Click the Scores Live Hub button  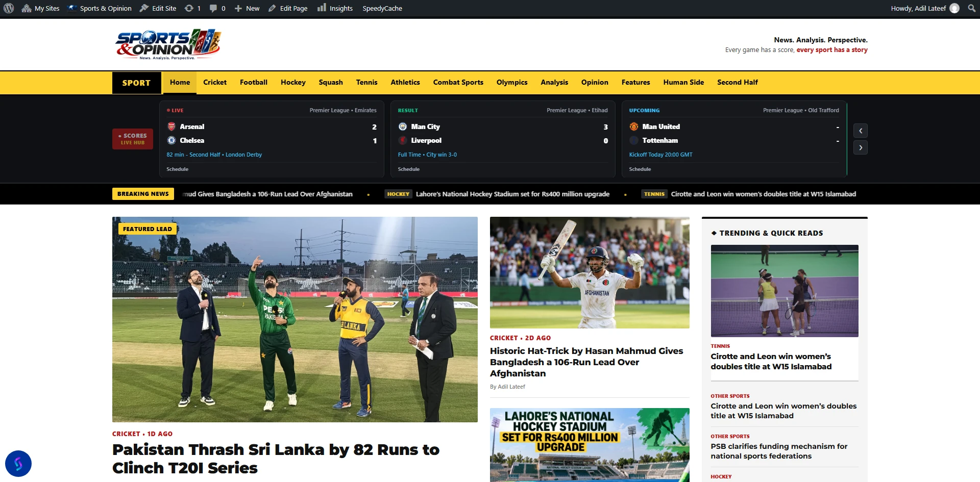click(x=133, y=139)
